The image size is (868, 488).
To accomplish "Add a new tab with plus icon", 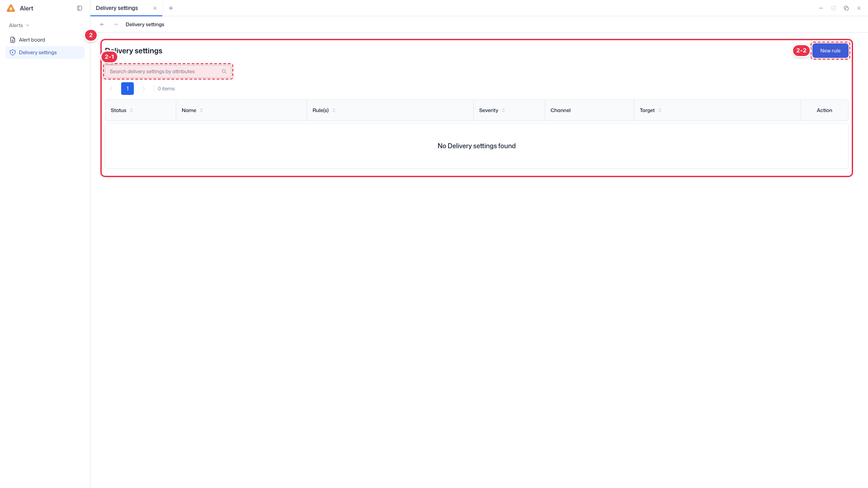I will point(171,8).
